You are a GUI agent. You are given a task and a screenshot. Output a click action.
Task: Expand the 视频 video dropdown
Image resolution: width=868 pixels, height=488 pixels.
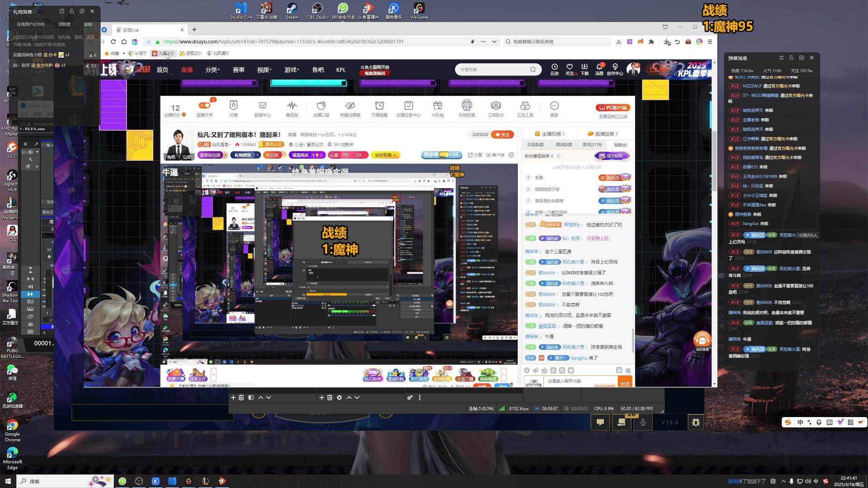tap(264, 70)
